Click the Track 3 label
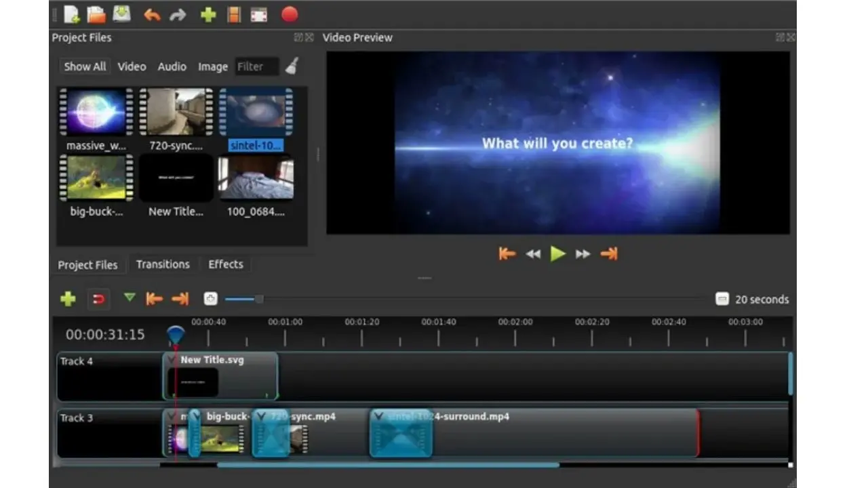 tap(77, 418)
